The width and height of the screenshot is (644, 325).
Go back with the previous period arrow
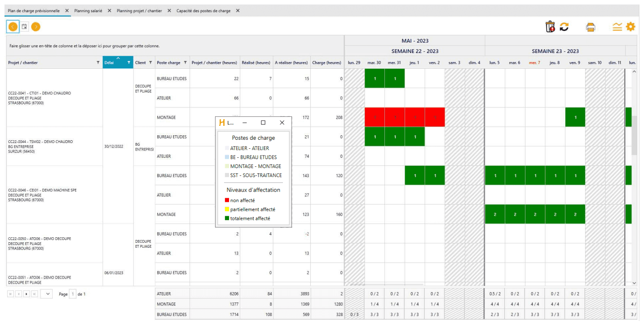(13, 27)
